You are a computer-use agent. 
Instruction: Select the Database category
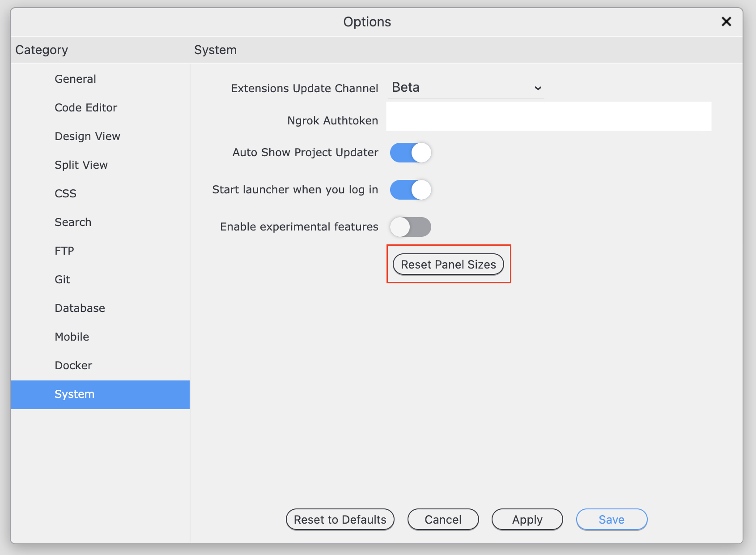(80, 308)
